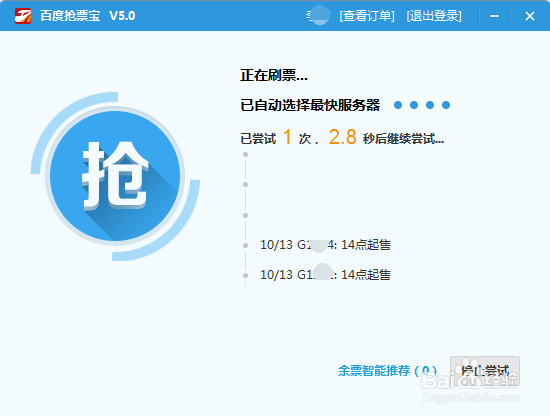The width and height of the screenshot is (550, 416).
Task: Click the four blue dots loading indicator
Action: tap(422, 105)
